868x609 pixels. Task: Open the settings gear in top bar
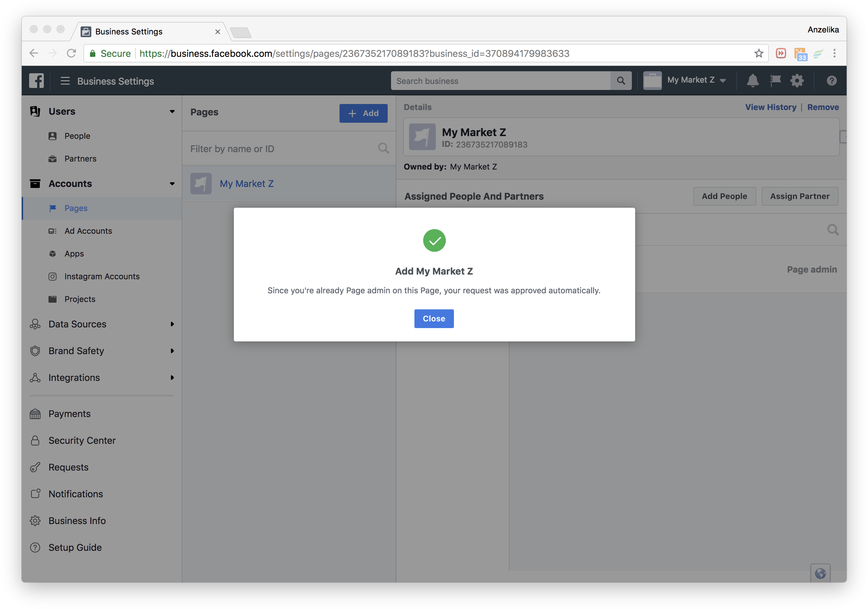click(x=797, y=81)
